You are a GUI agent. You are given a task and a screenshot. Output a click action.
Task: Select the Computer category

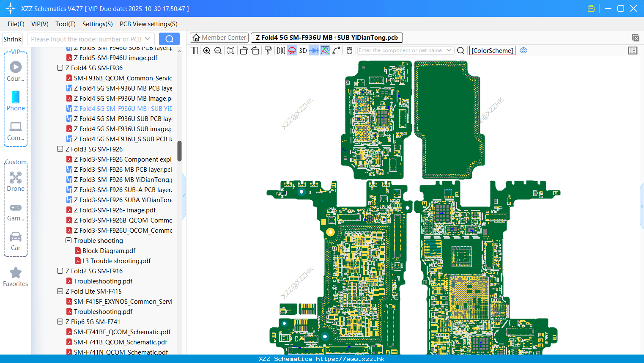pos(16,131)
